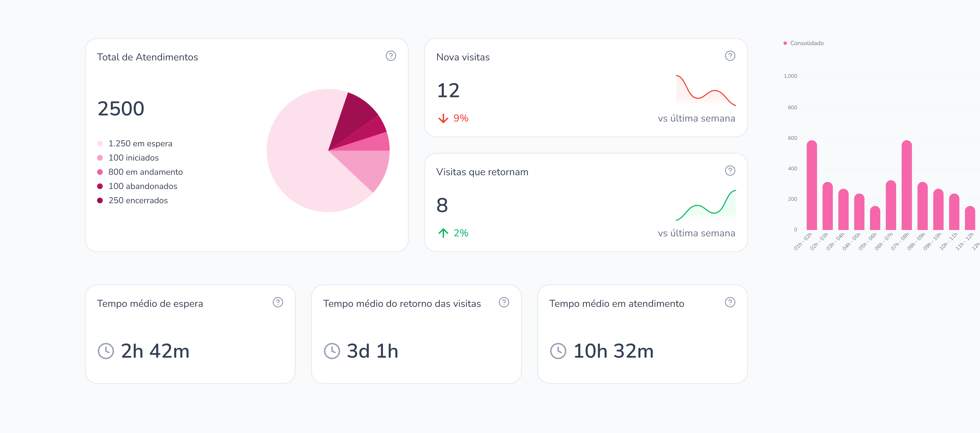Show help for Tempo médio de espera
Image resolution: width=980 pixels, height=433 pixels.
pos(278,302)
